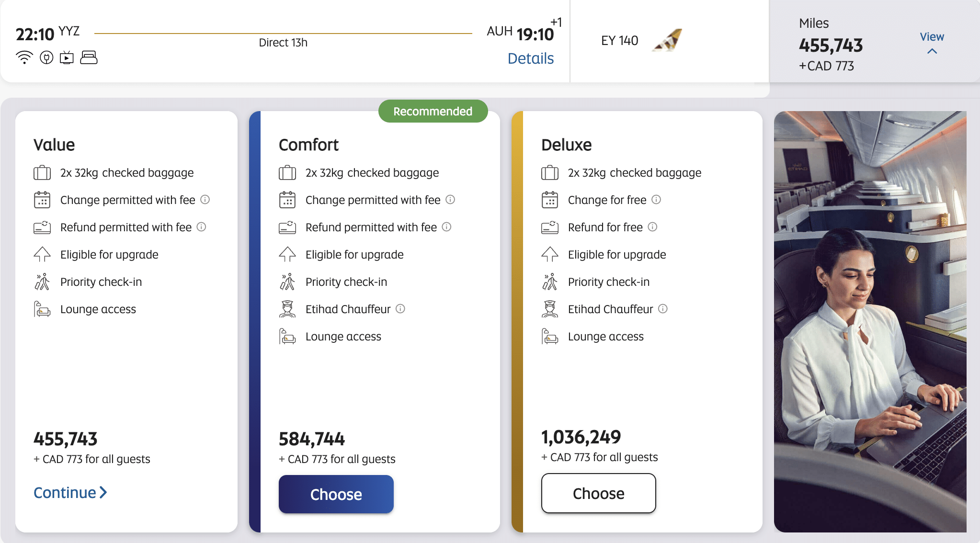980x543 pixels.
Task: Click the Wi-Fi amenity icon
Action: 24,57
